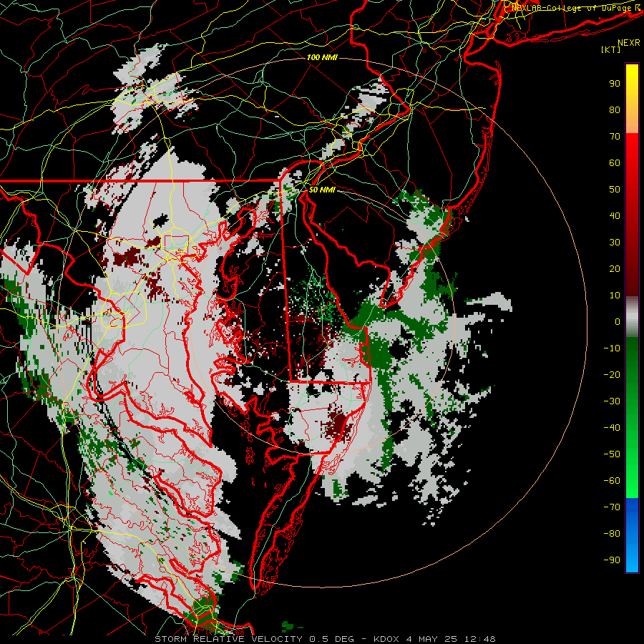Click the 60 value on velocity scale
This screenshot has height=644, width=644.
pos(615,162)
